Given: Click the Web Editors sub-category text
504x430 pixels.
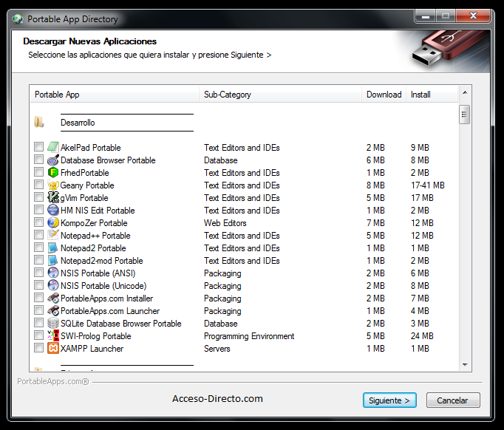Looking at the screenshot, I should click(x=225, y=222).
